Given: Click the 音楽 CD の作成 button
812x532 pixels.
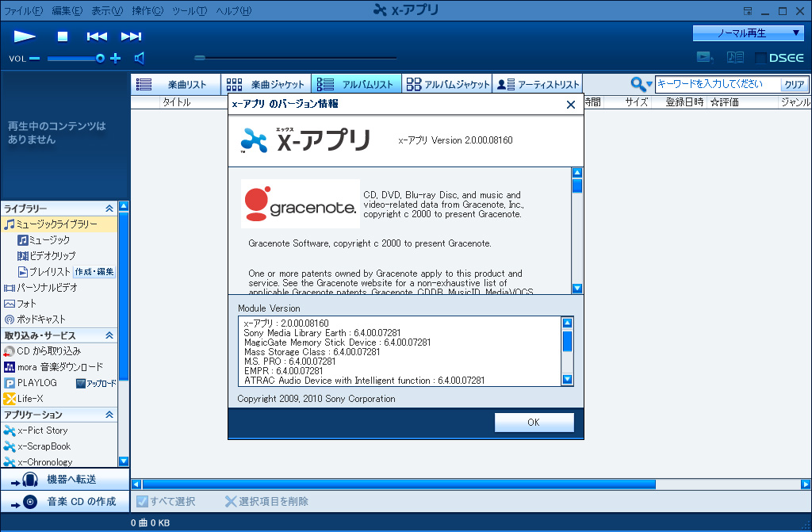Looking at the screenshot, I should click(65, 501).
